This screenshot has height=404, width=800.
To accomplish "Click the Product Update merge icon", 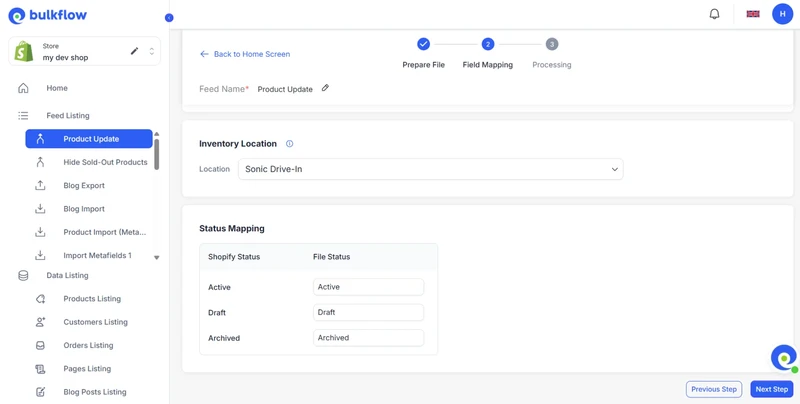I will coord(40,139).
